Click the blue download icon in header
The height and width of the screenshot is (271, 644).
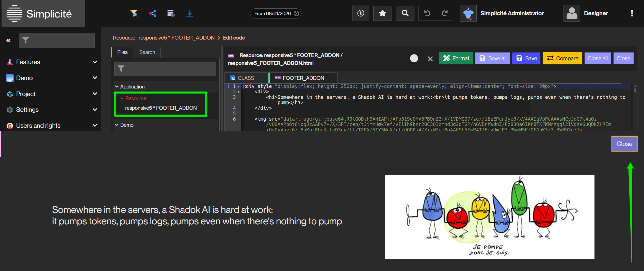coord(189,13)
